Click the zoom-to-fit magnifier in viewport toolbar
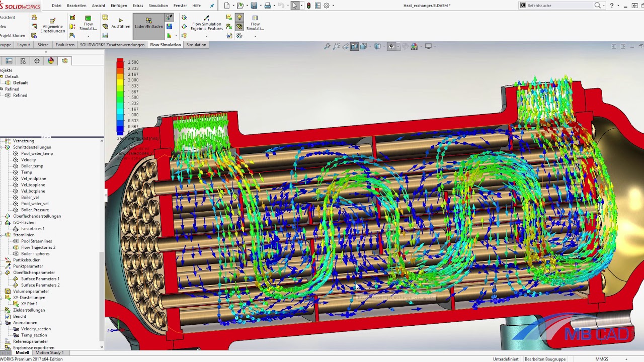Viewport: 644px width, 362px height. (327, 46)
